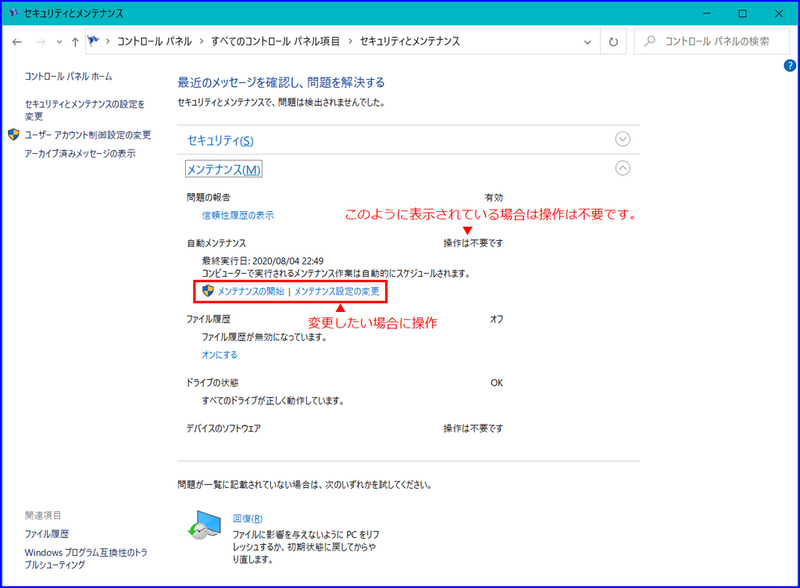Click the magnifier icon in the search box
Viewport: 800px width, 588px height.
(650, 41)
